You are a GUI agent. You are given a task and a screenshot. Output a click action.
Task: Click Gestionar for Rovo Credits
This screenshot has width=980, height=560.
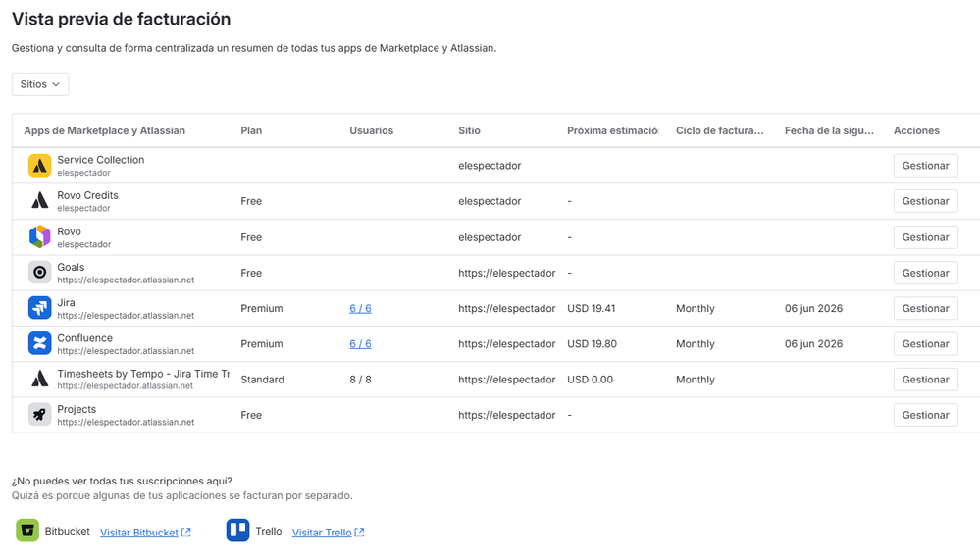926,201
